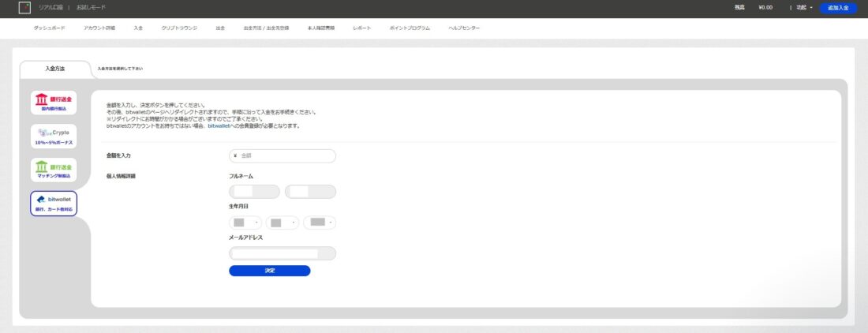
Task: Select the 入金方法 tab
Action: point(54,69)
